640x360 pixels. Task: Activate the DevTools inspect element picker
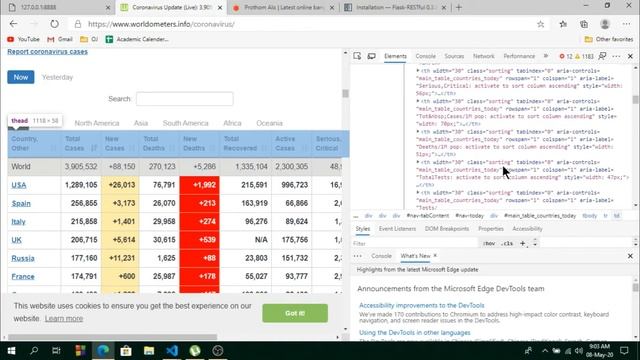point(357,56)
